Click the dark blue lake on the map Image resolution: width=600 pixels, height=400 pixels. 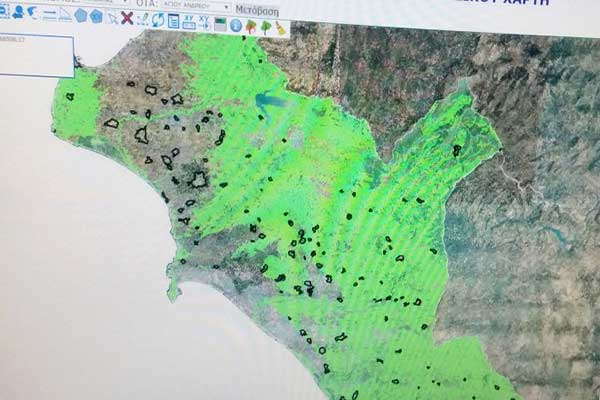point(268,101)
